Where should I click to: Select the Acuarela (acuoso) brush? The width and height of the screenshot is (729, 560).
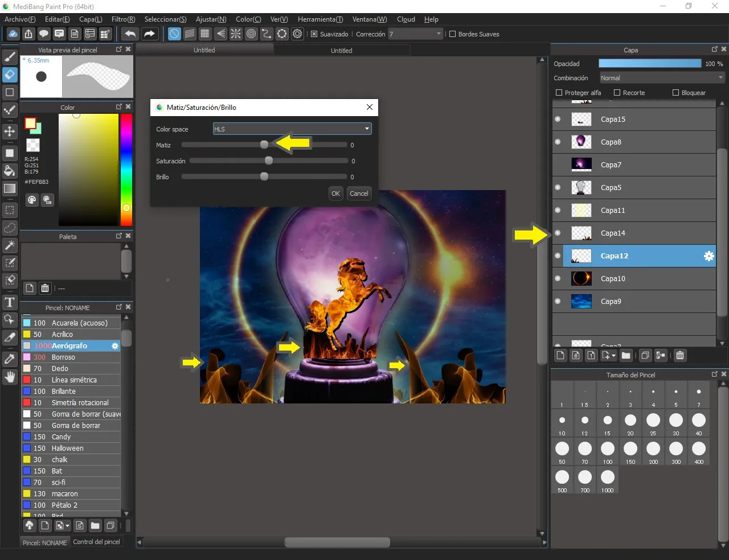(71, 323)
